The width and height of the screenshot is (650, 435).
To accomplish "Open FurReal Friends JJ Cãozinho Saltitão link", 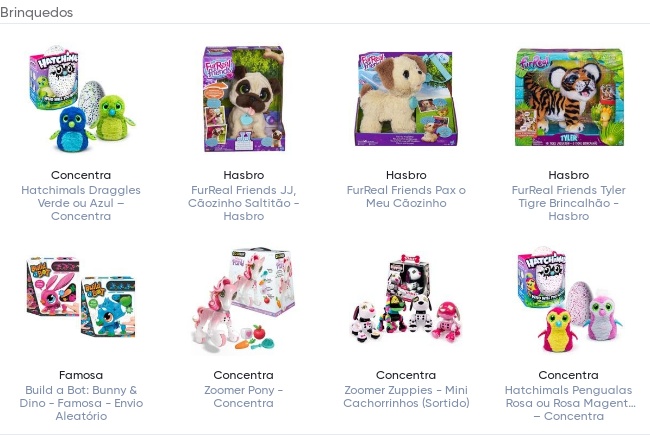I will [244, 203].
